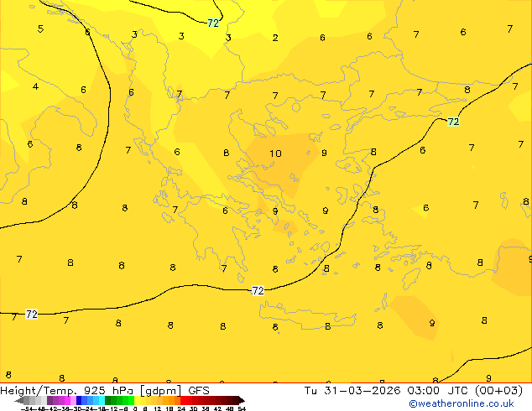The width and height of the screenshot is (532, 411).
Task: Click the 72 contour label at the top edge
Action: (x=213, y=23)
